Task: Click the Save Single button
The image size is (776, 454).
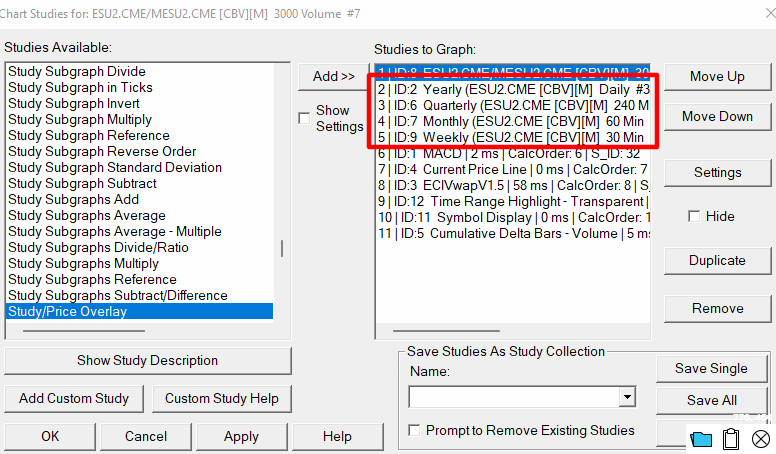Action: pos(711,368)
